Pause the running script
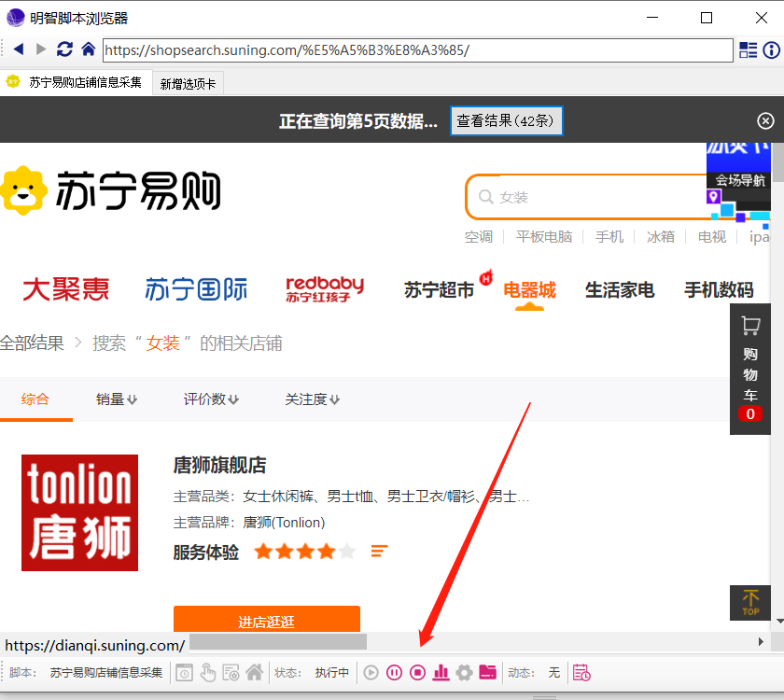Screen dimensions: 784x700 (394, 673)
